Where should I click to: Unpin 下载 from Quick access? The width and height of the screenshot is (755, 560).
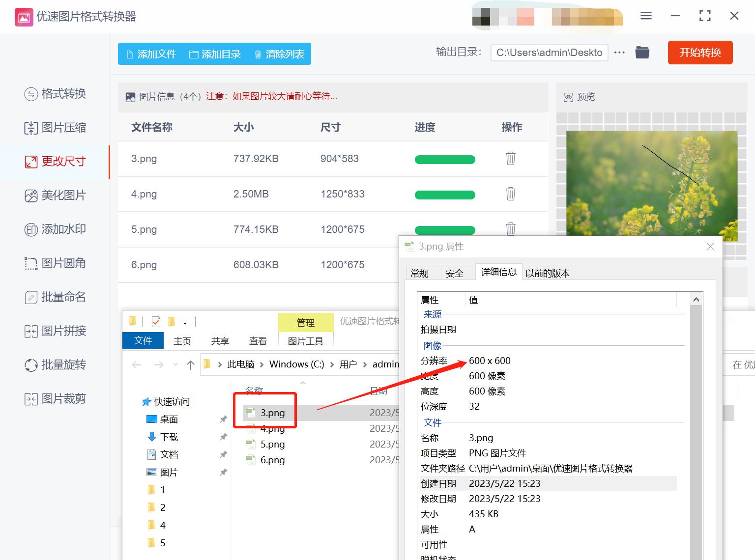(224, 437)
